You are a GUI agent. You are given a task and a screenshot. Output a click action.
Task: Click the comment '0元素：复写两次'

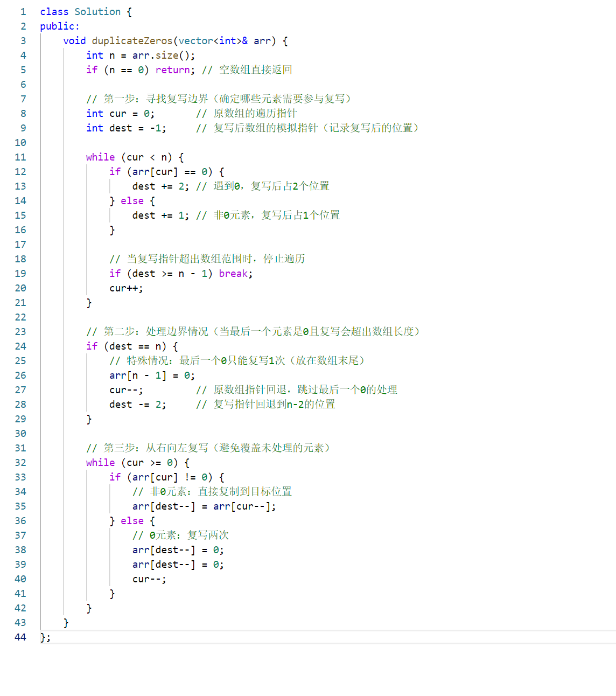[181, 535]
